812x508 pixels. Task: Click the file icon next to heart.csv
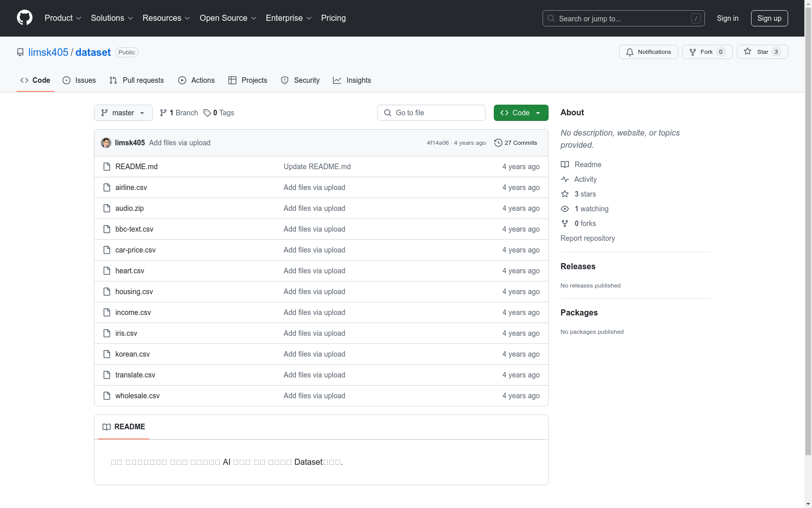[107, 271]
